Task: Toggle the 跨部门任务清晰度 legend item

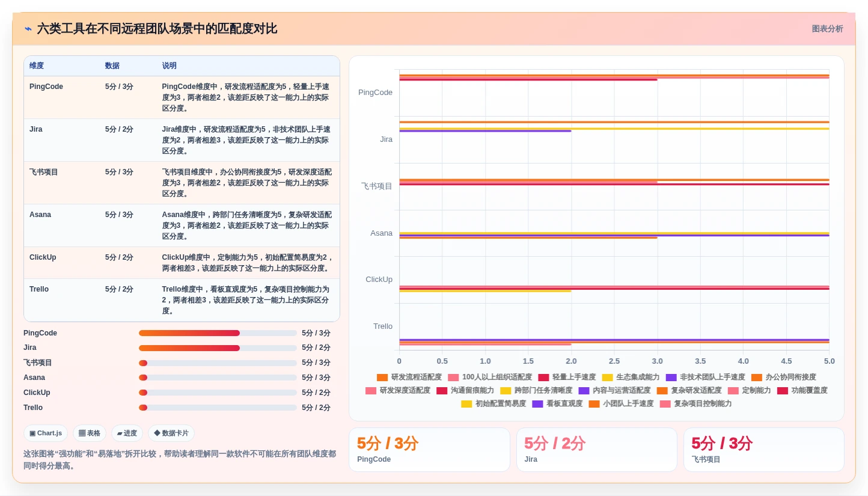Action: (536, 390)
